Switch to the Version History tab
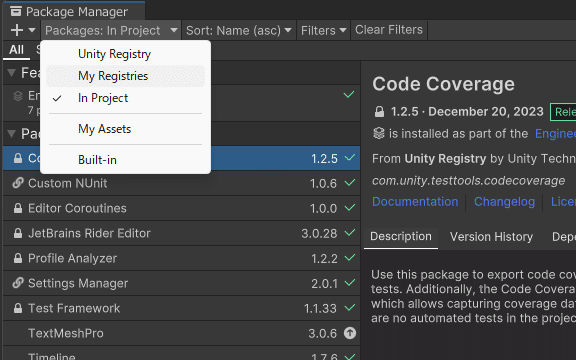Viewport: 576px width, 360px height. [491, 237]
